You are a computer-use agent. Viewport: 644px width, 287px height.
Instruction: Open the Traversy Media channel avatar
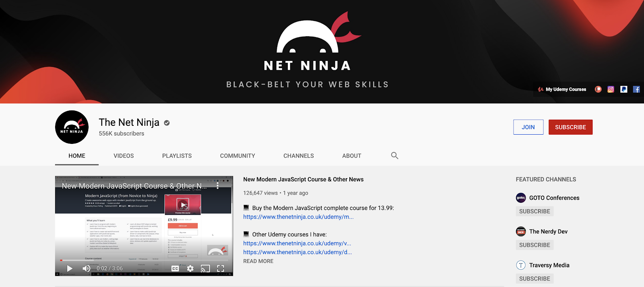point(521,265)
